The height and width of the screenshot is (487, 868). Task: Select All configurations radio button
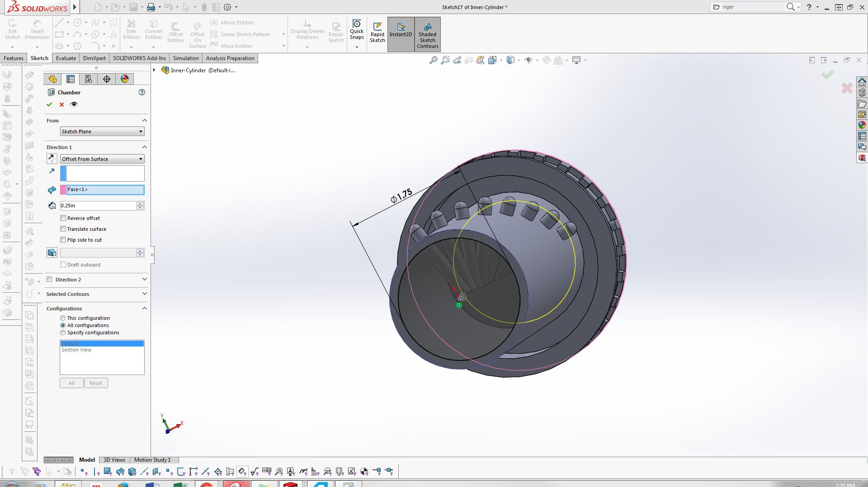63,325
